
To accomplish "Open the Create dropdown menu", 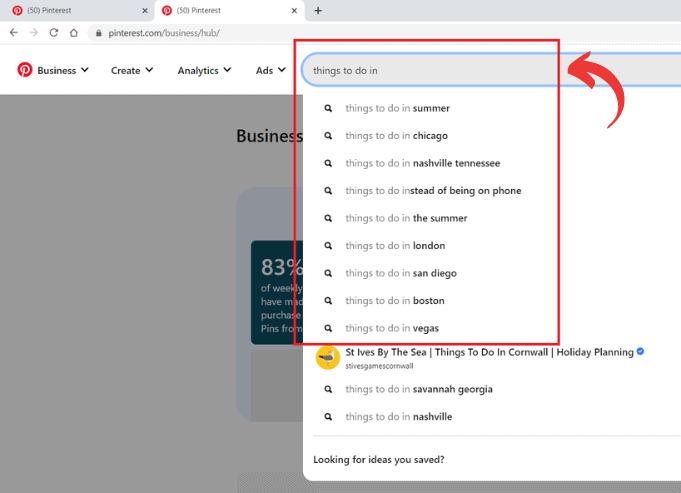I will coord(132,70).
